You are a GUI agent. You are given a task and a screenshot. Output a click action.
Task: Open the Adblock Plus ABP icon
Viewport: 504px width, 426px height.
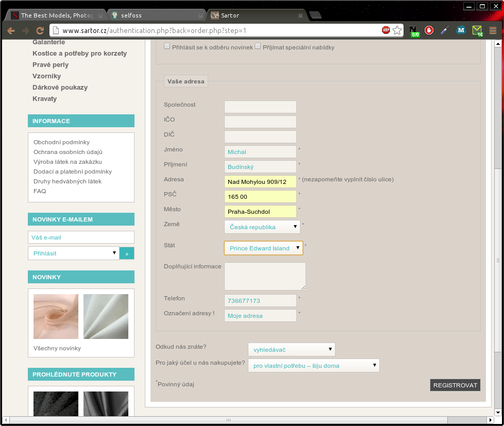385,30
